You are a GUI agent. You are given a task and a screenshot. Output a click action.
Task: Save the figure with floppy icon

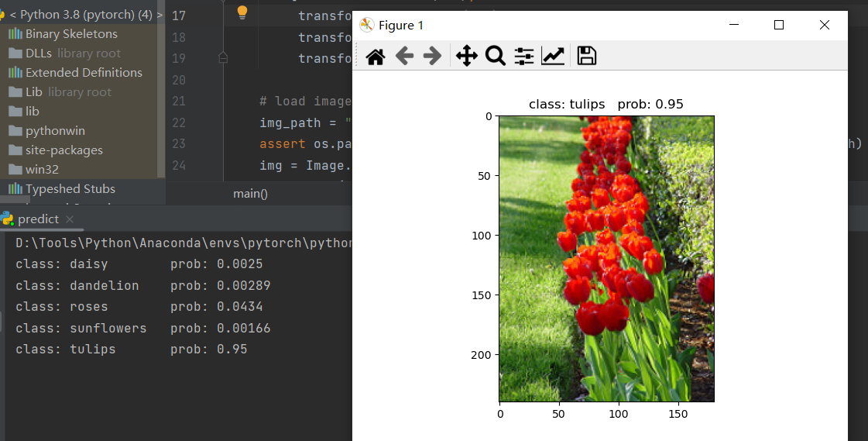[587, 56]
